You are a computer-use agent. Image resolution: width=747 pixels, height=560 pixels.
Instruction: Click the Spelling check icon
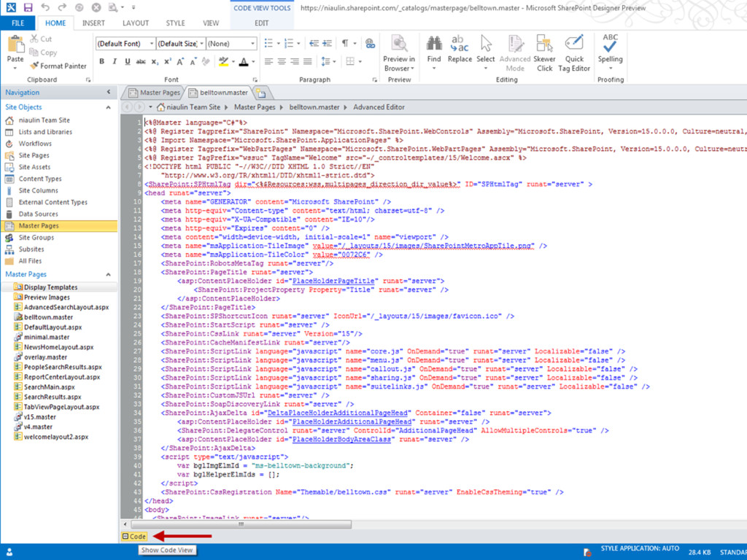click(611, 43)
